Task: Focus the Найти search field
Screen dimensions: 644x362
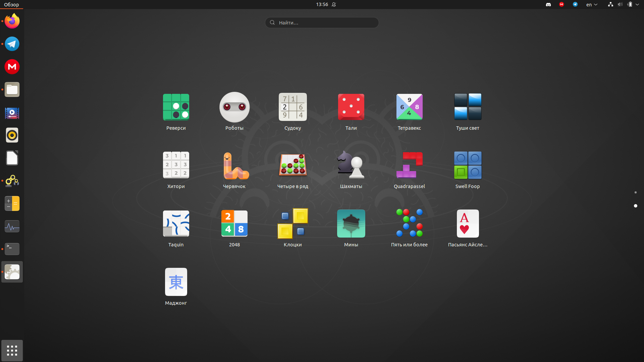Action: [x=322, y=22]
